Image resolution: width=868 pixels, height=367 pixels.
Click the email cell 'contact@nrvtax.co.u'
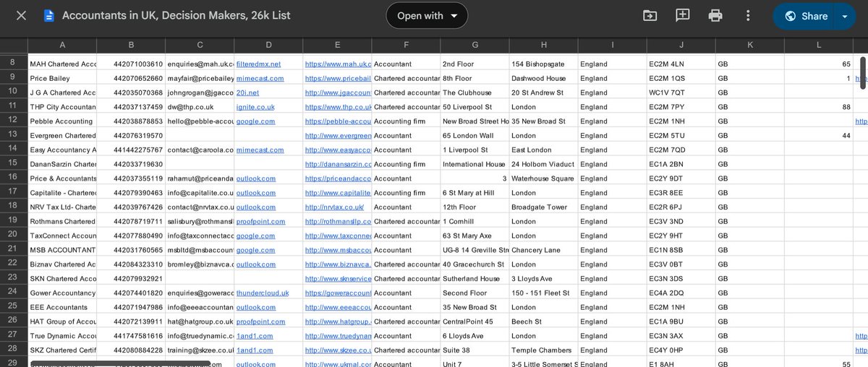(200, 207)
